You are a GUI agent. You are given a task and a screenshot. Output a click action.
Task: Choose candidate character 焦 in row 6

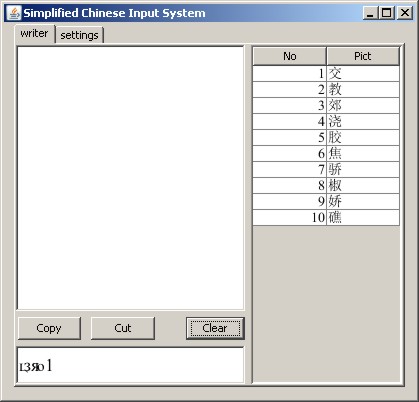[x=363, y=154]
